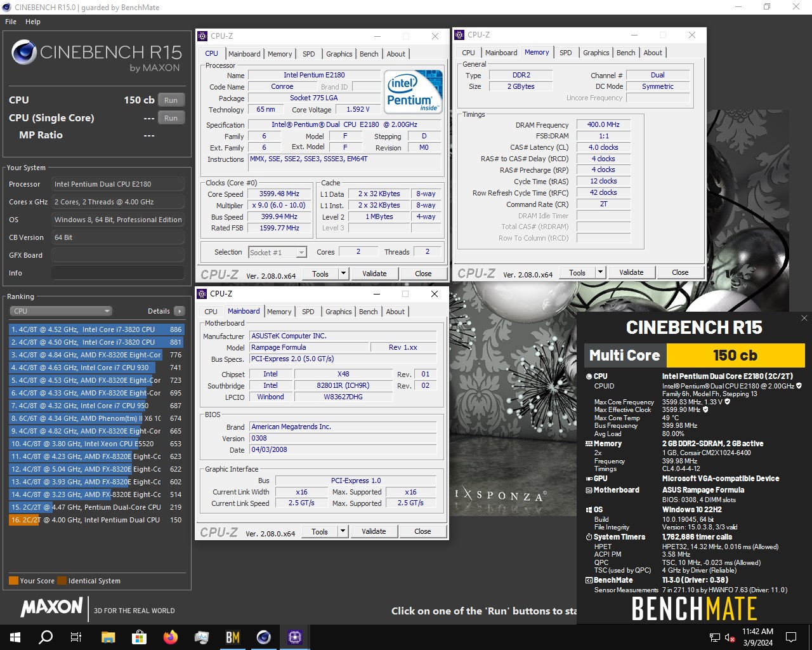Click Cinebench icon in title bar
The image size is (812, 650).
(x=7, y=8)
